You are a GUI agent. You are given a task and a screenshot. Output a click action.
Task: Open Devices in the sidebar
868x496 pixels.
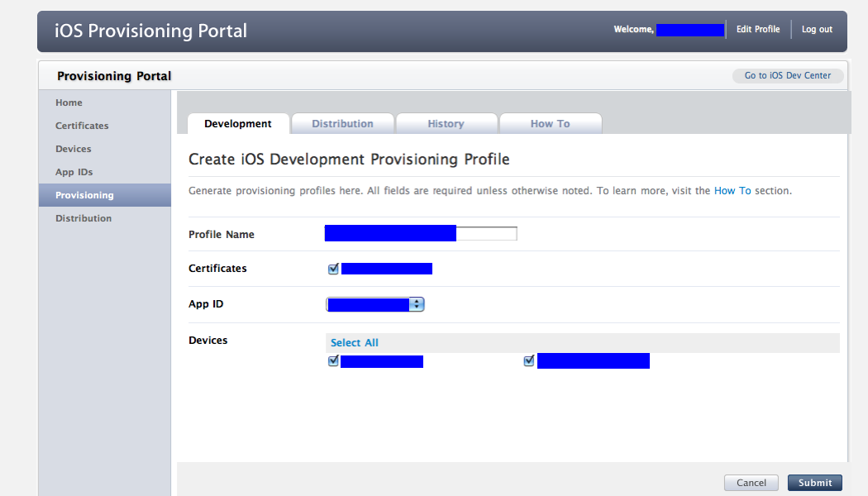tap(74, 149)
